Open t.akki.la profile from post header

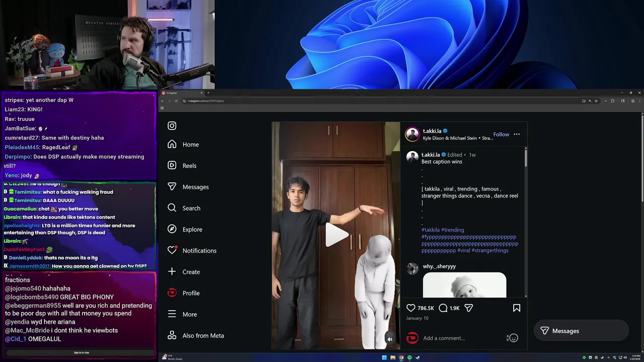(432, 131)
